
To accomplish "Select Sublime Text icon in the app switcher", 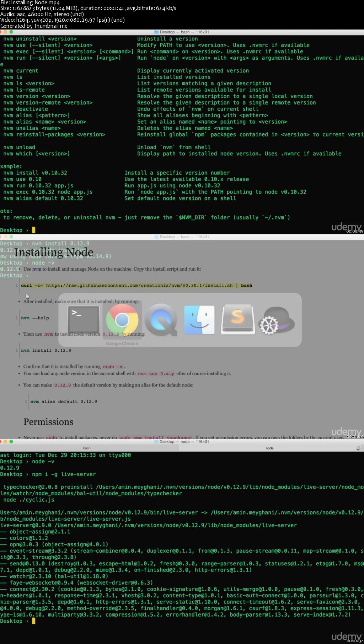I will tap(238, 319).
